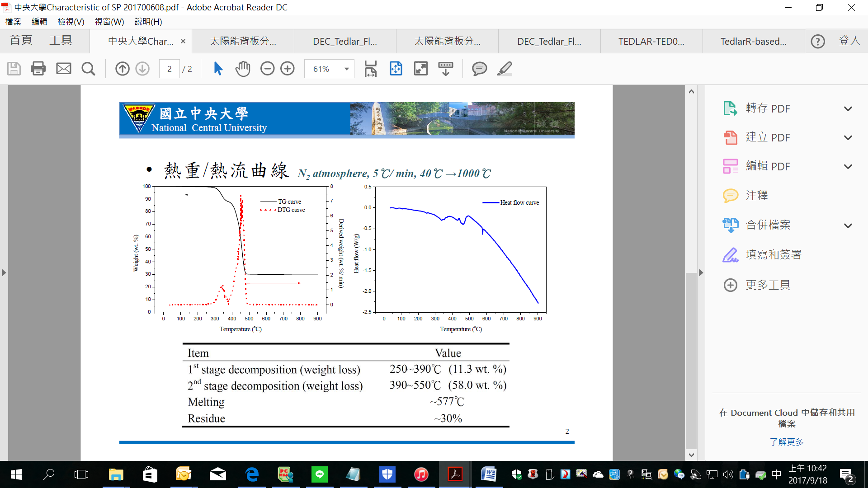Viewport: 868px width, 488px height.
Task: Click the 更多工具 button
Action: [x=768, y=285]
